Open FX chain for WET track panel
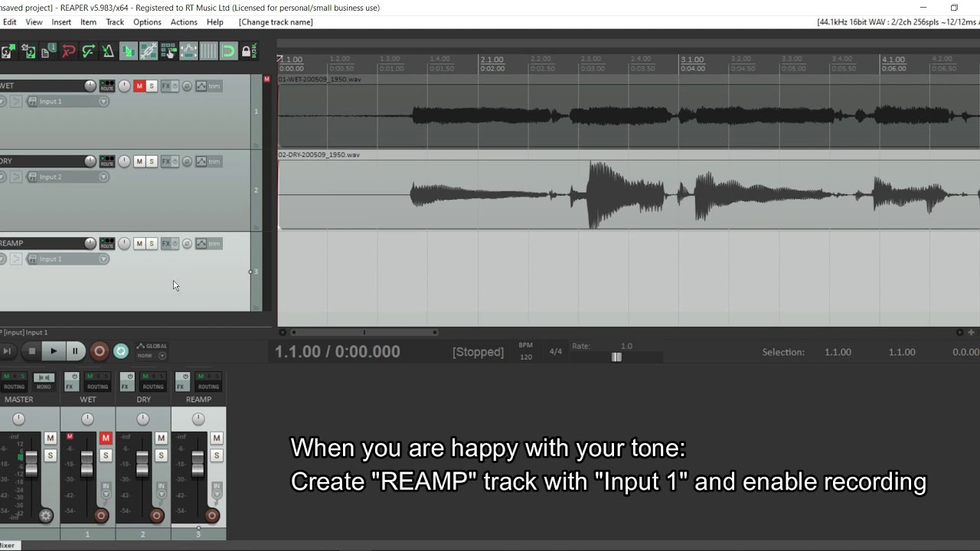 166,86
